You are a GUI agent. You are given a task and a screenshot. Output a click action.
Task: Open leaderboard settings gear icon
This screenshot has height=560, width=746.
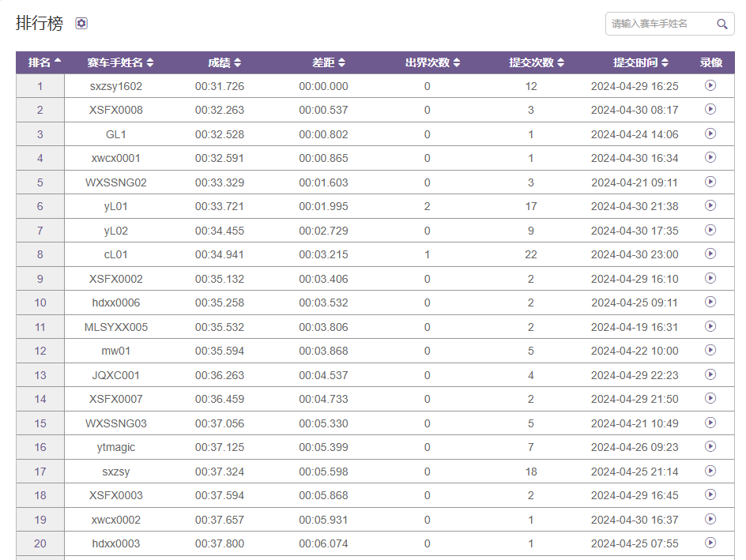click(81, 24)
